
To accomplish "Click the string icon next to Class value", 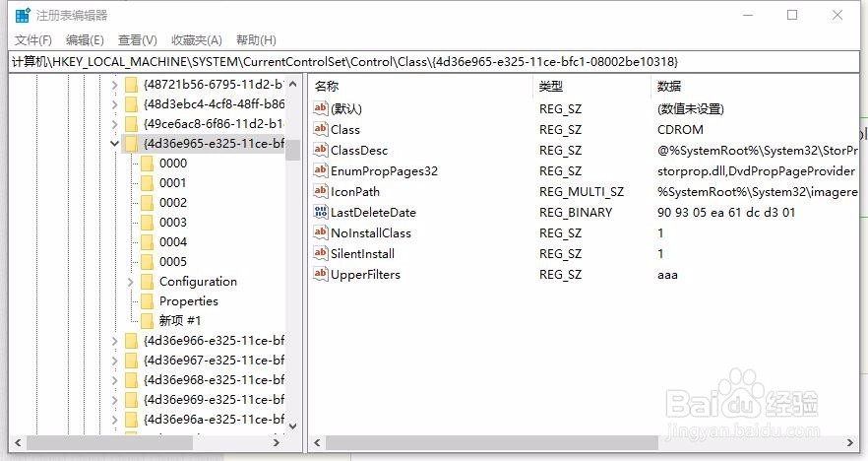I will 321,129.
